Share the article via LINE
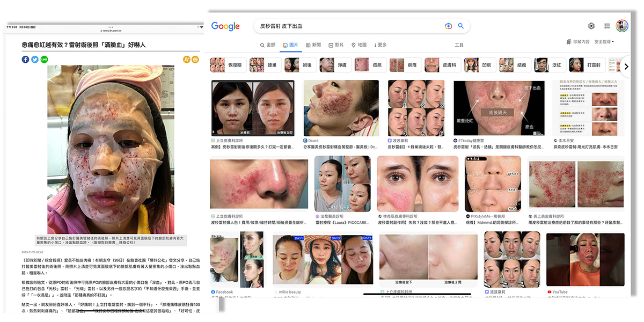This screenshot has height=322, width=644. (x=44, y=60)
